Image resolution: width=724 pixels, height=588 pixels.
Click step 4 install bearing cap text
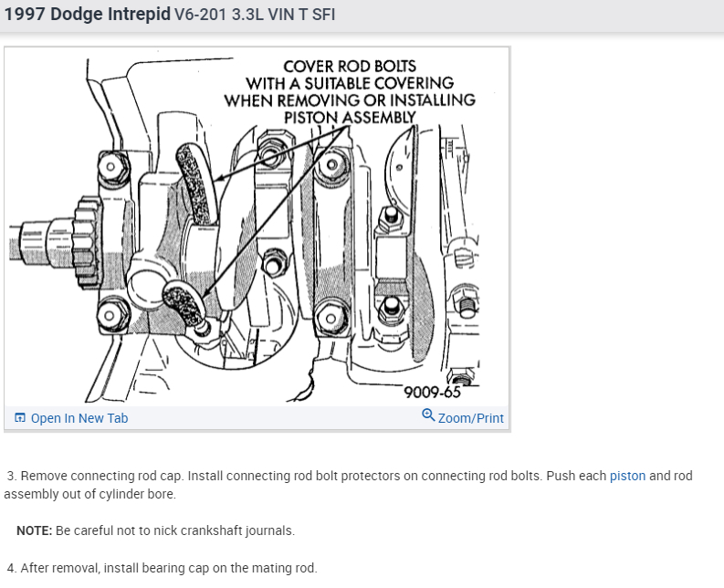(x=163, y=568)
